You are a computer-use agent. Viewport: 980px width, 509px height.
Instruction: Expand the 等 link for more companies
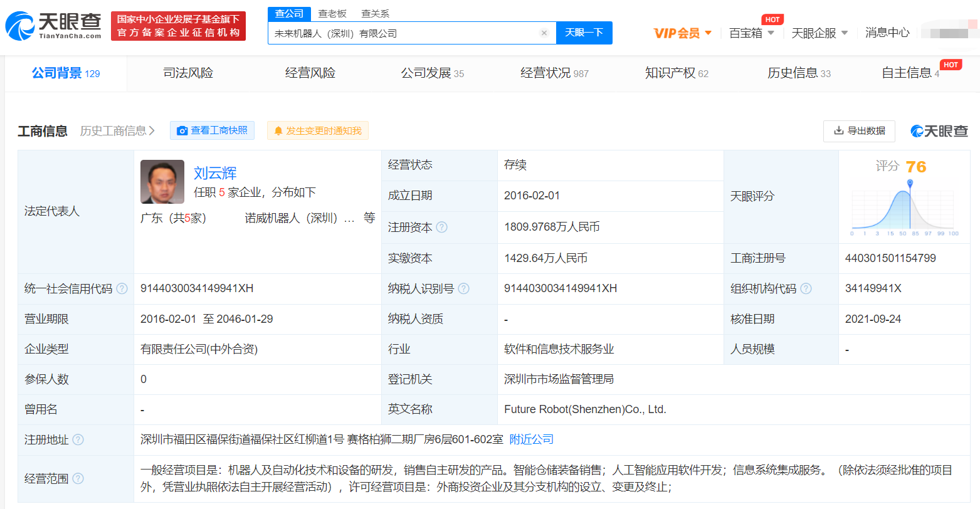pos(369,218)
